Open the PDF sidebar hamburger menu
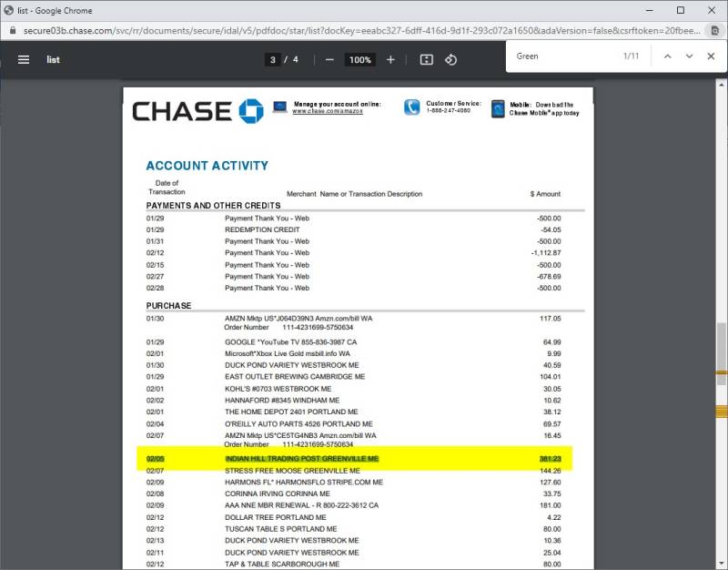The width and height of the screenshot is (728, 570). tap(24, 59)
